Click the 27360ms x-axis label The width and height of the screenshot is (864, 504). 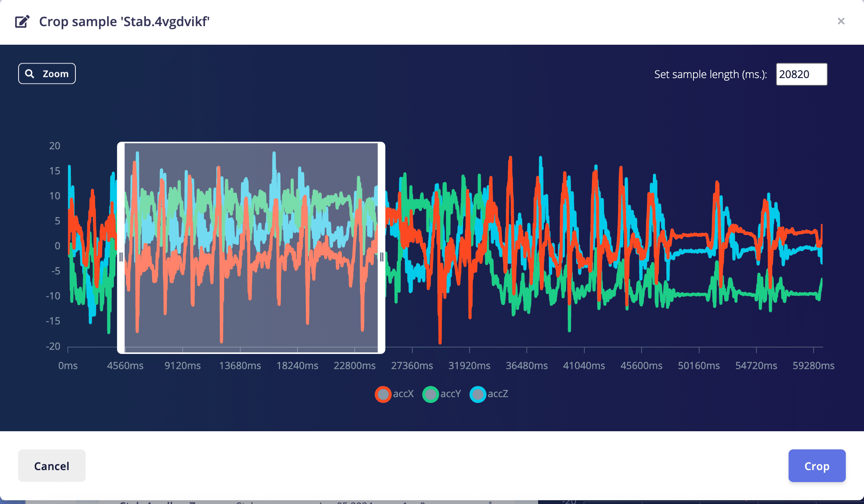(x=412, y=366)
